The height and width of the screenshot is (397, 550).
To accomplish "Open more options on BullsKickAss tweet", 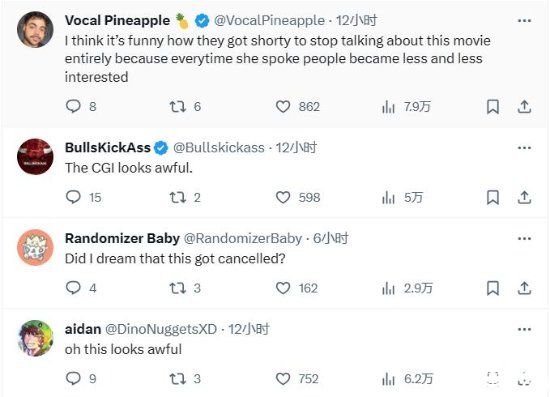I will [x=524, y=148].
